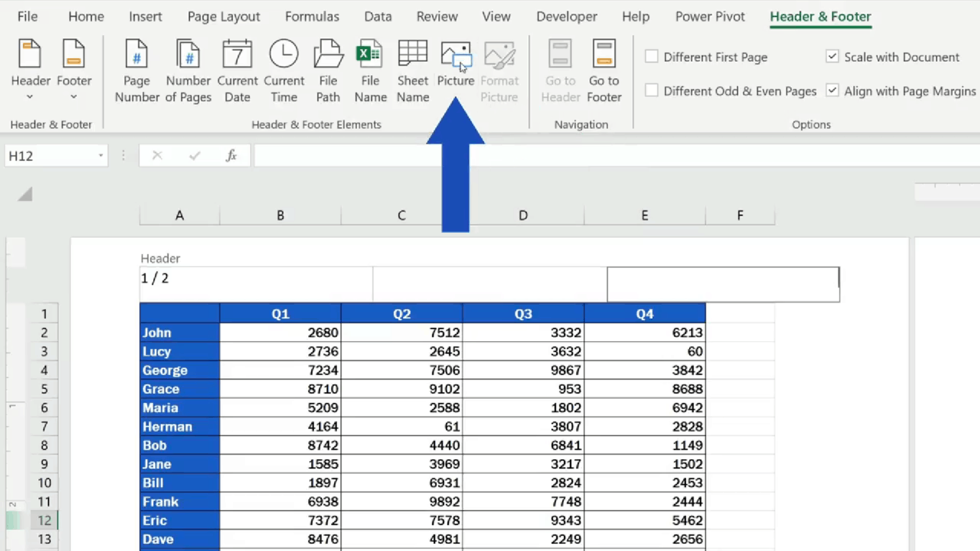Open the Name Box dropdown arrow
Image resolution: width=980 pixels, height=551 pixels.
(x=100, y=156)
